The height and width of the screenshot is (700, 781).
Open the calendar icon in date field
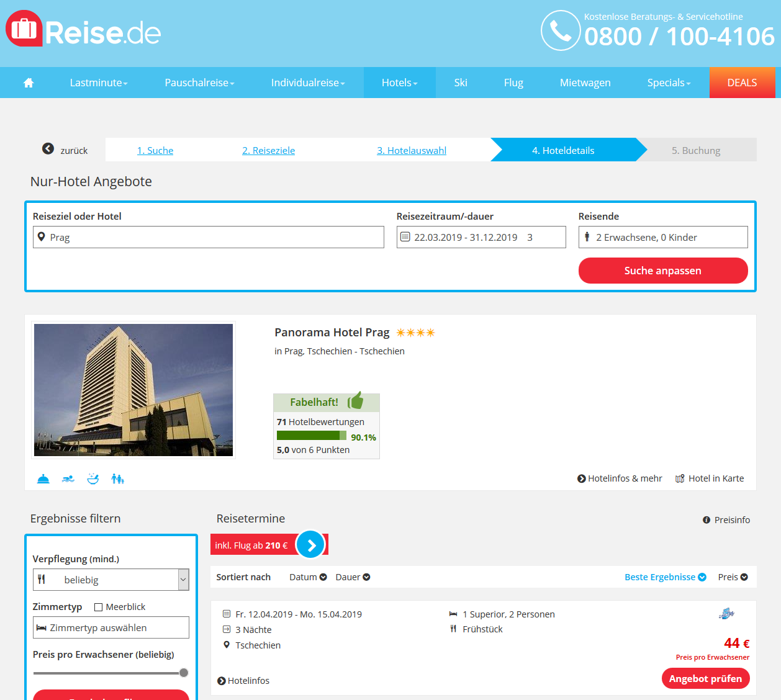405,236
